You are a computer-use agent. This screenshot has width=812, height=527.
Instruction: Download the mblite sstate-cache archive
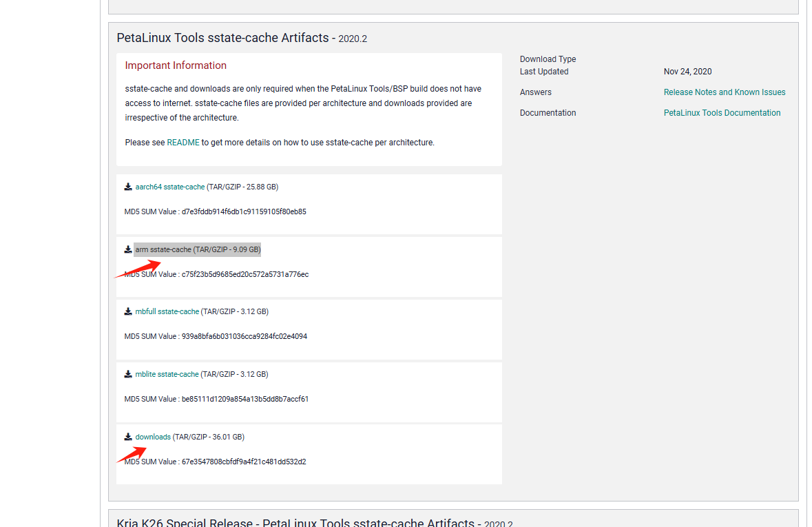pos(167,375)
